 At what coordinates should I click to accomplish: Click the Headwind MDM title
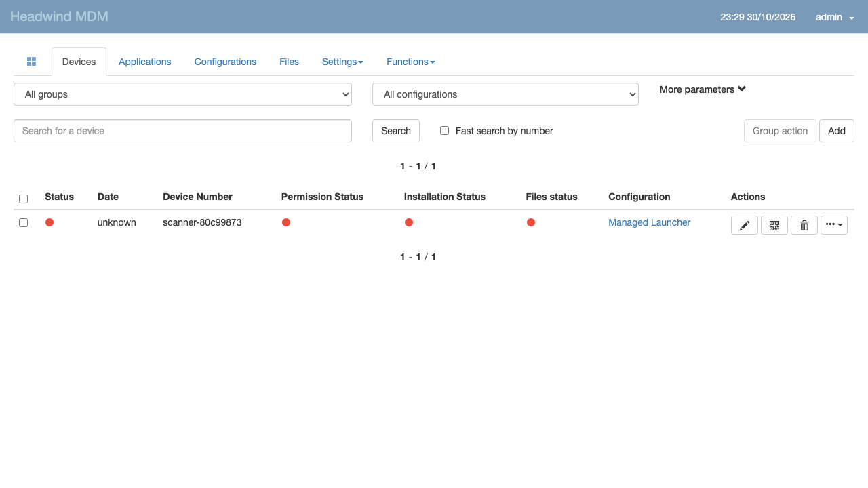tap(59, 16)
